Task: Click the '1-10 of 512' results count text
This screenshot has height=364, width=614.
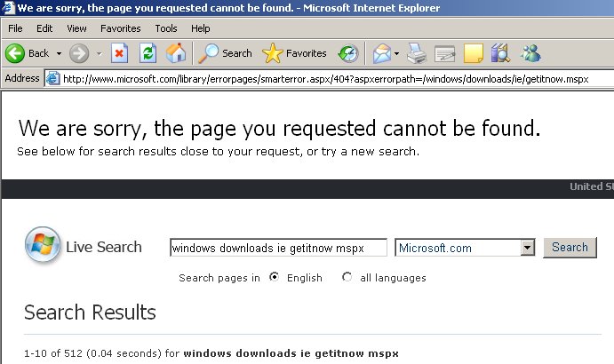Action: click(x=53, y=353)
